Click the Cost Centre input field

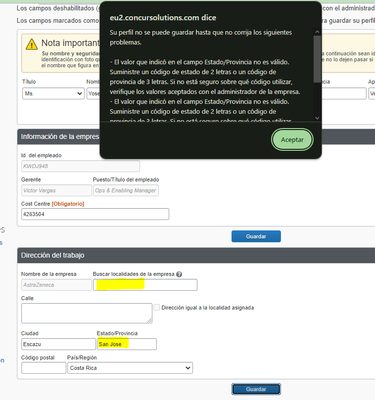(x=95, y=214)
